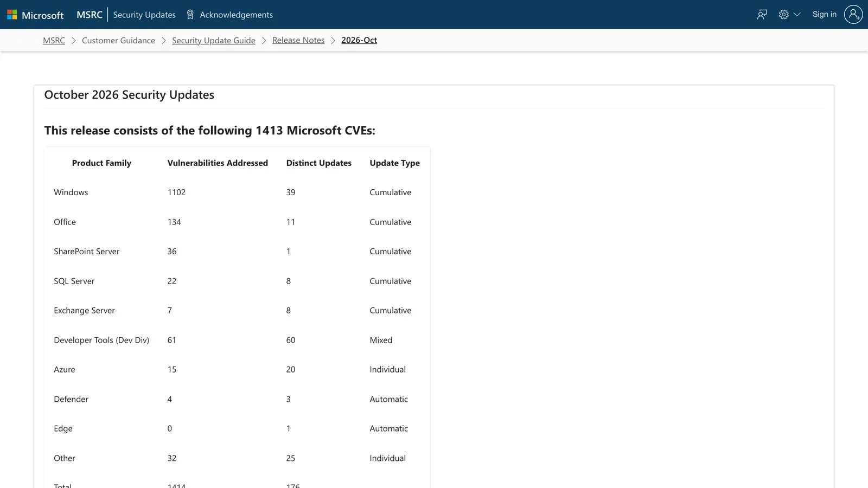Click the Product Family column header
This screenshot has width=868, height=488.
101,163
